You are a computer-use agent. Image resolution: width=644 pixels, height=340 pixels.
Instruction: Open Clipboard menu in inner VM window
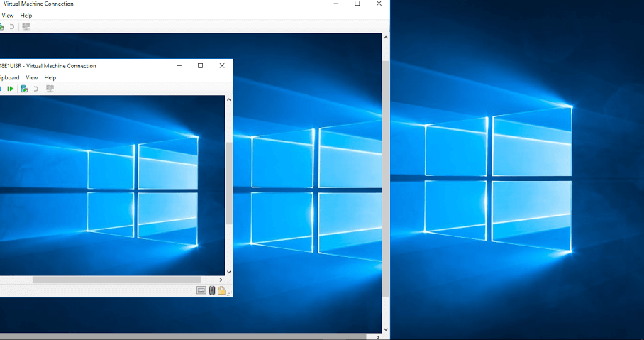9,77
